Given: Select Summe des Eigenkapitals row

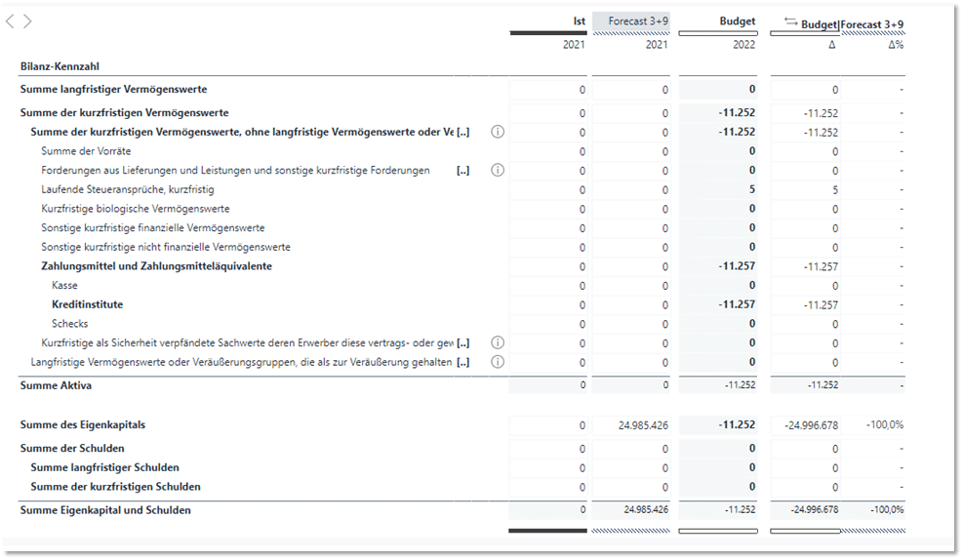Looking at the screenshot, I should pyautogui.click(x=83, y=425).
